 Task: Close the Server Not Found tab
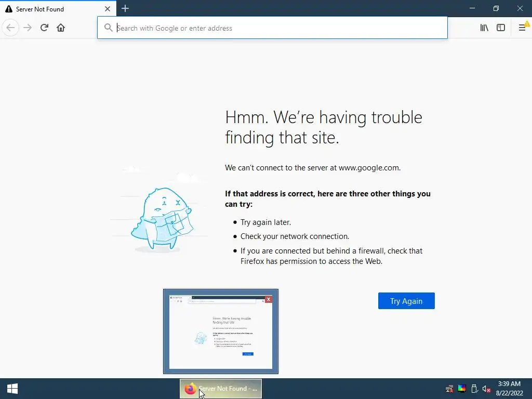108,9
